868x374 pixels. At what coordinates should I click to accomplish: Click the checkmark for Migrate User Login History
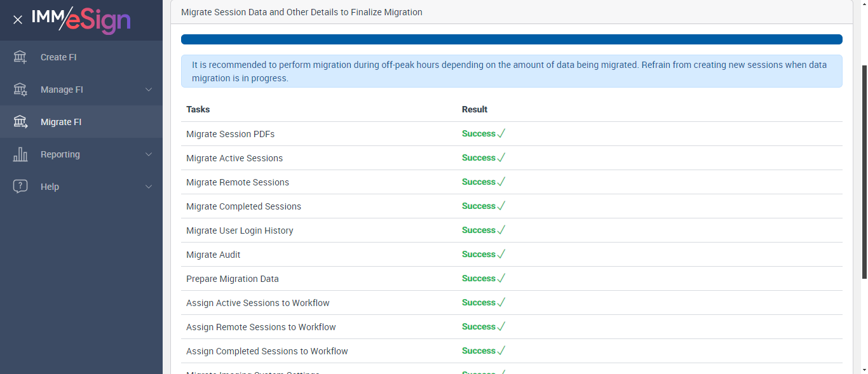501,230
